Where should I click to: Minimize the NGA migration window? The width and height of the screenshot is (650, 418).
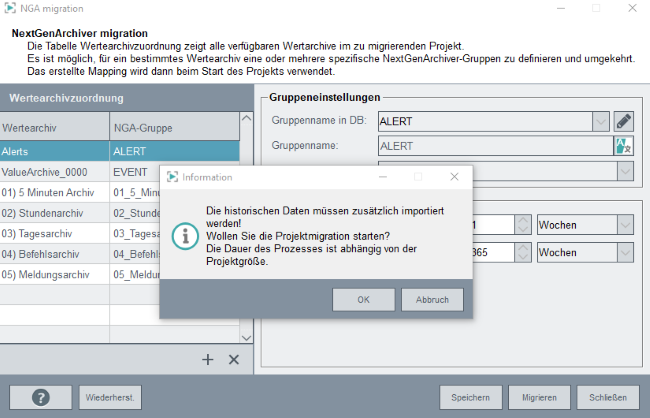tap(560, 8)
